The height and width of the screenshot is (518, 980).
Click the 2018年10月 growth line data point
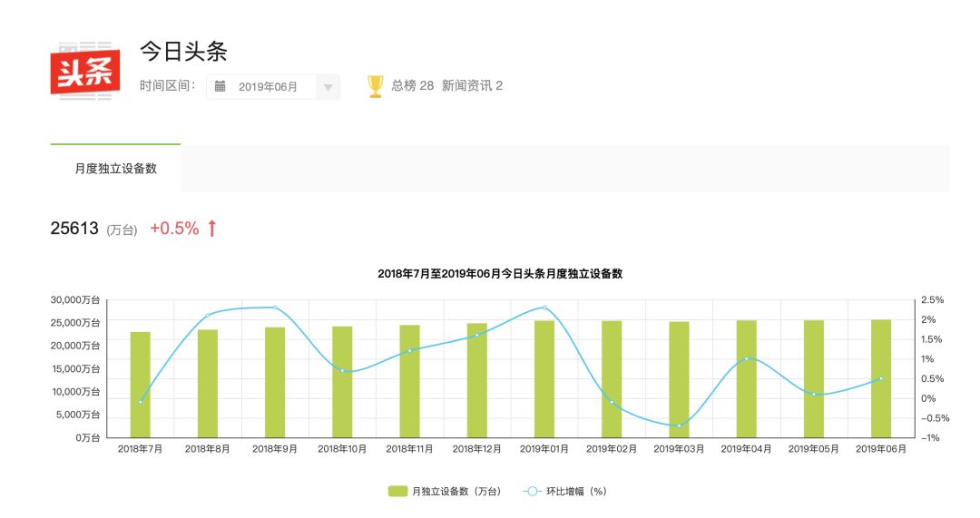342,370
